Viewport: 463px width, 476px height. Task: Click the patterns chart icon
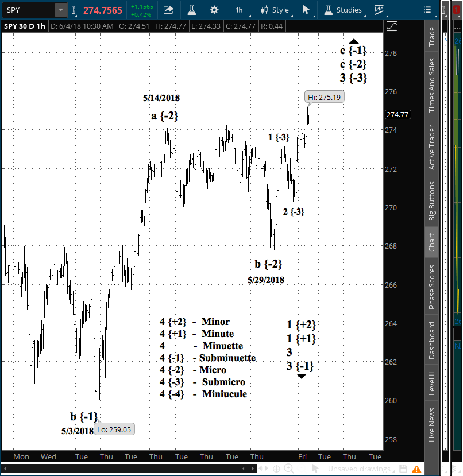pos(379,10)
